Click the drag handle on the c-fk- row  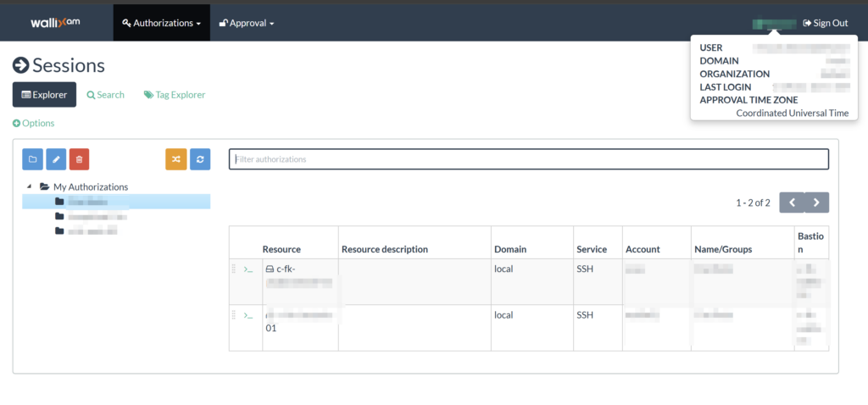pyautogui.click(x=234, y=269)
